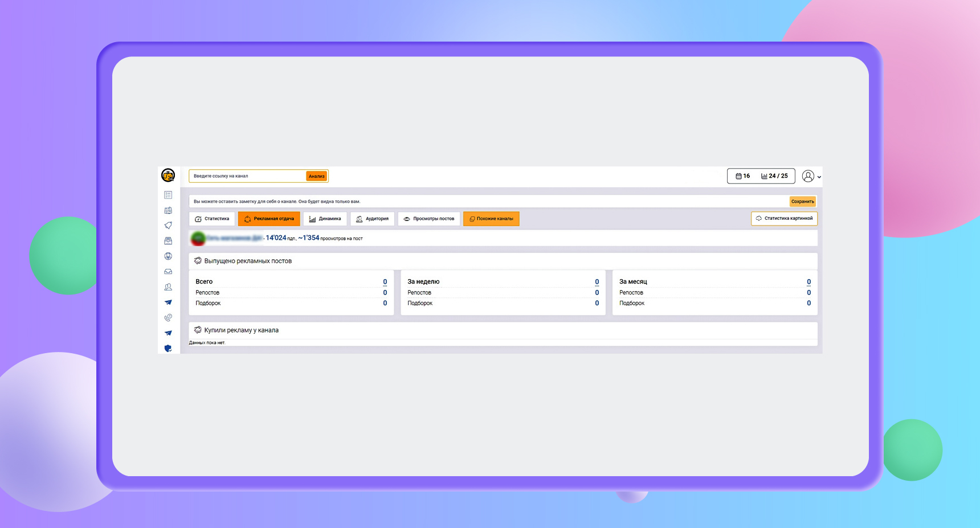Open the inbox tray icon in the sidebar
Screen dimensions: 980x528
[168, 272]
